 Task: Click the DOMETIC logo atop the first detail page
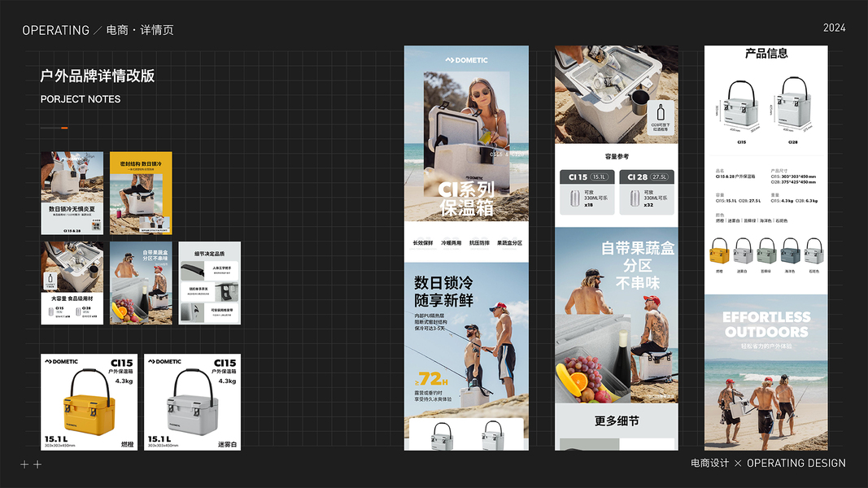pyautogui.click(x=466, y=59)
